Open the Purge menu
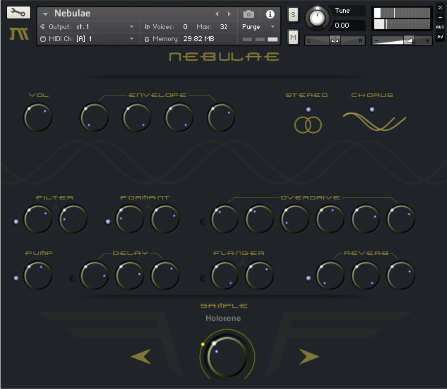 click(x=259, y=27)
